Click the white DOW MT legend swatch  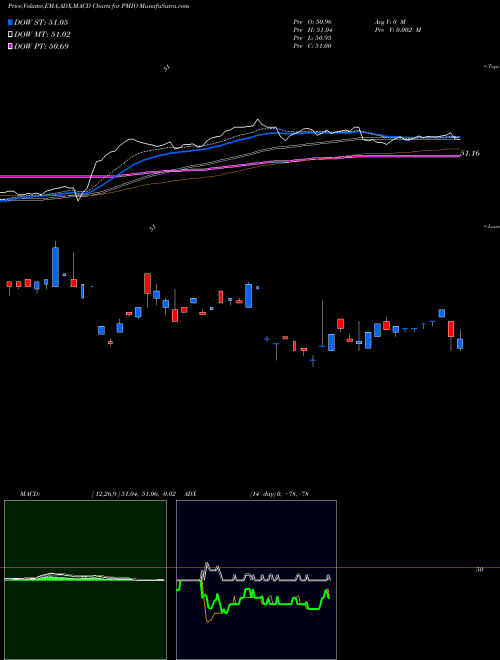coord(10,35)
